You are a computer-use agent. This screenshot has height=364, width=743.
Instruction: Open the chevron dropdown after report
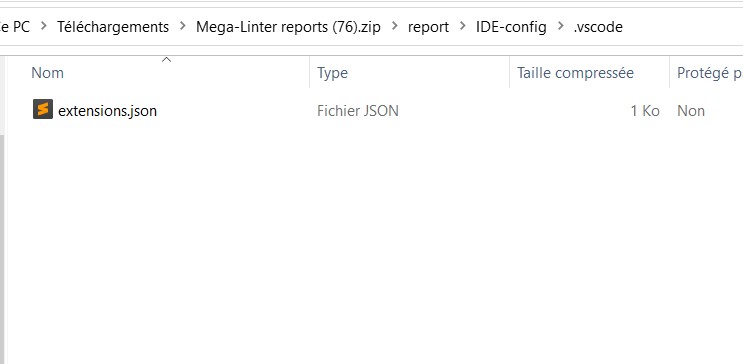(x=462, y=27)
